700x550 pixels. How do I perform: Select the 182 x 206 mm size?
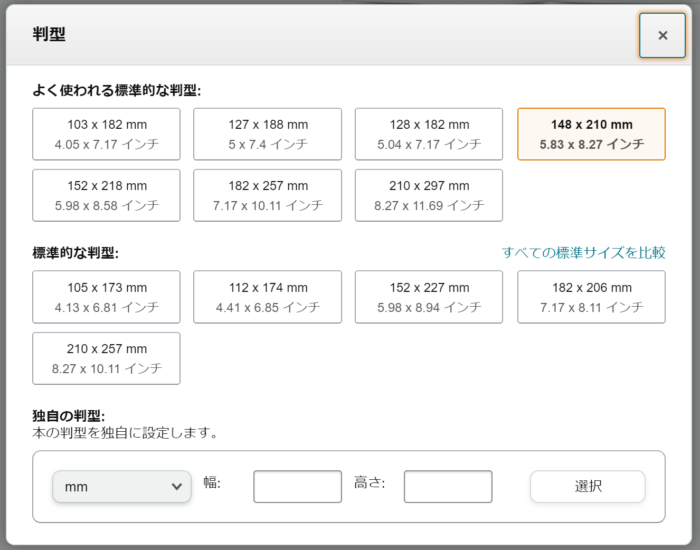591,297
